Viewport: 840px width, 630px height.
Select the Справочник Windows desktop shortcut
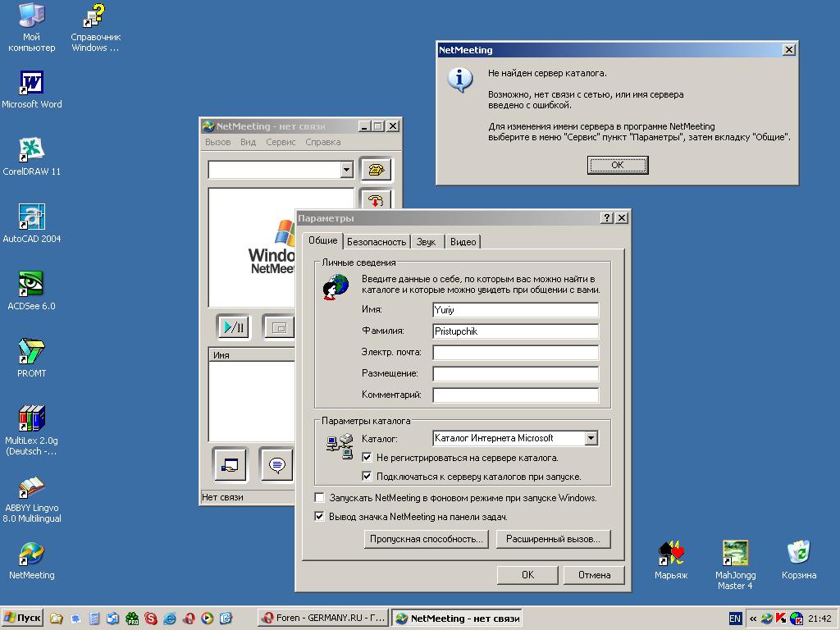(x=95, y=27)
